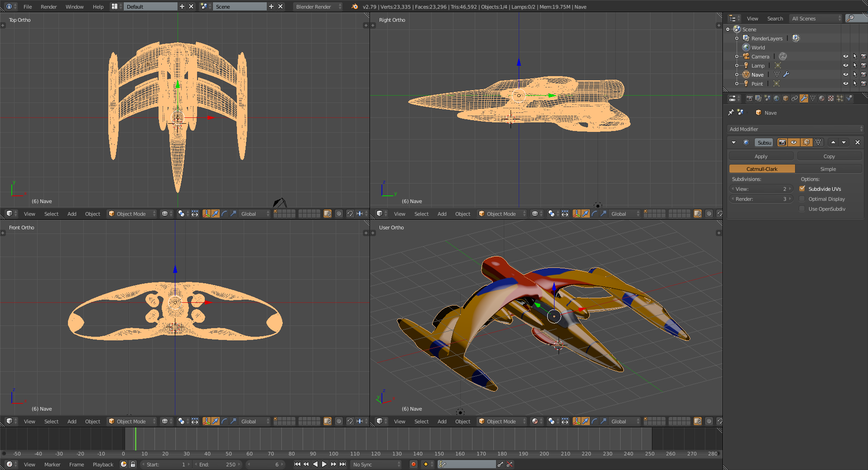This screenshot has height=470, width=868.
Task: Toggle modifier use during render camera button
Action: 782,142
